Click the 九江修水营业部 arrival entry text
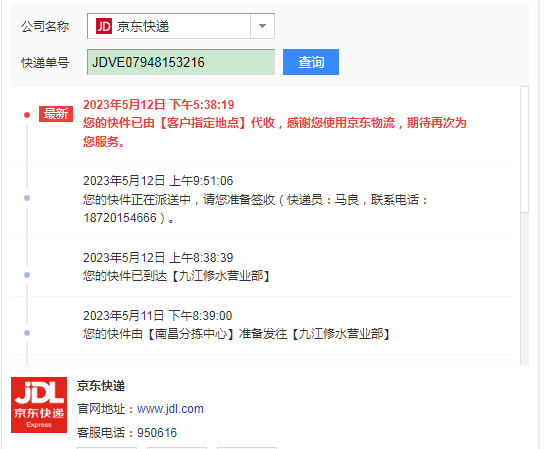 [x=177, y=276]
